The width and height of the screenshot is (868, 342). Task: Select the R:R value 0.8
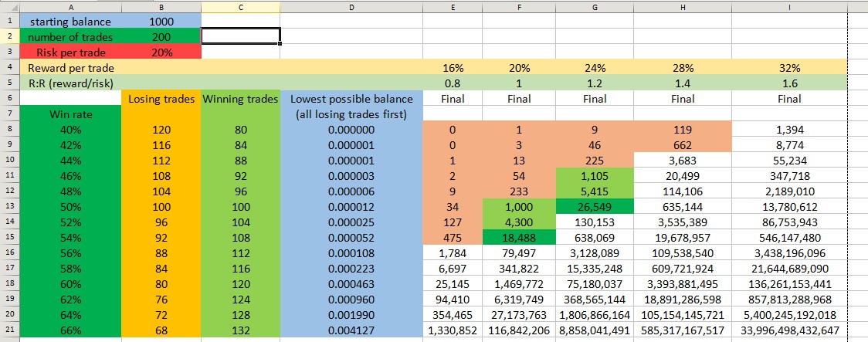tap(453, 83)
